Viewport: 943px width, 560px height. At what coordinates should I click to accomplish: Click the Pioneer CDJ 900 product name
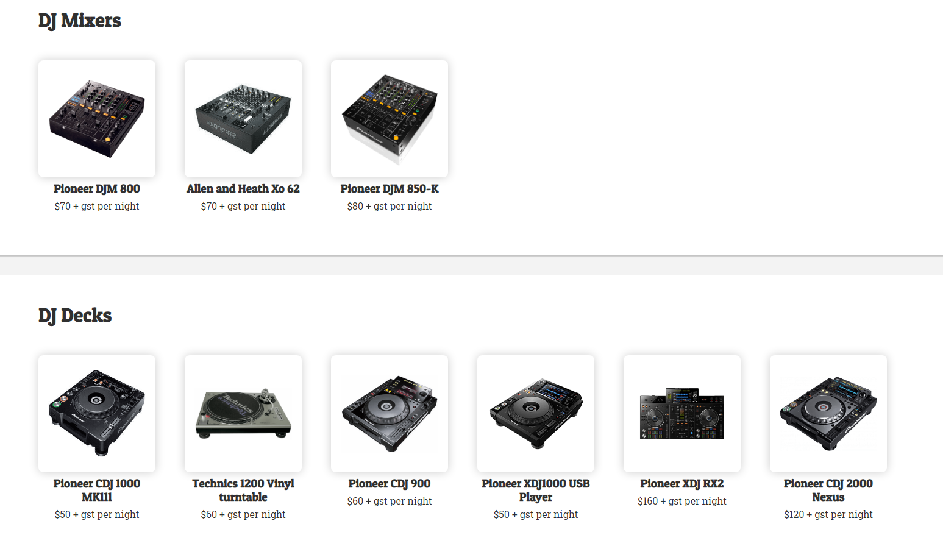point(390,484)
